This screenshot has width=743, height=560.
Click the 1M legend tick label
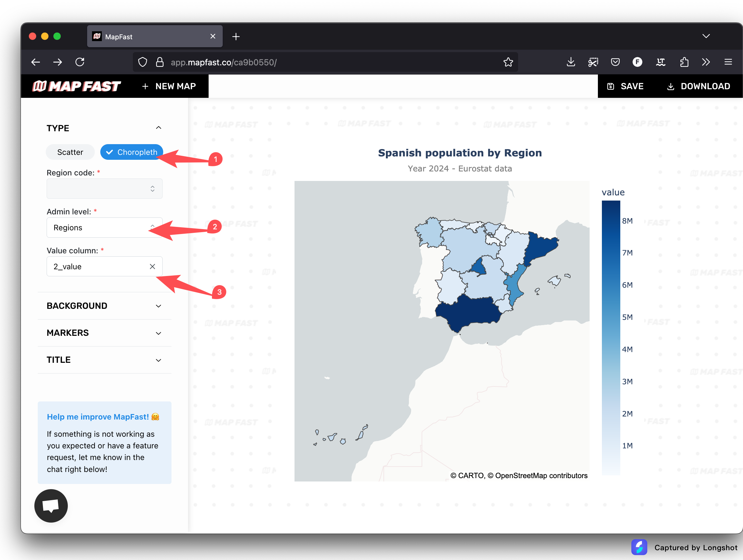tap(627, 446)
